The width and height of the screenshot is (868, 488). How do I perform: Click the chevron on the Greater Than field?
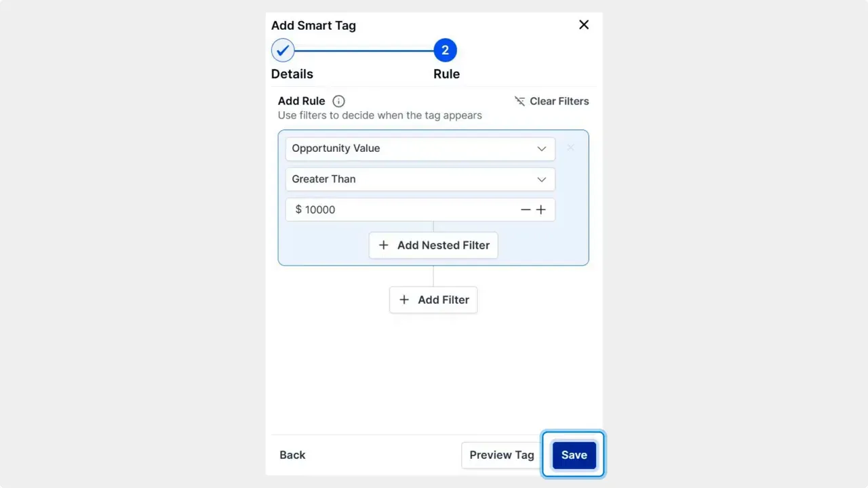point(542,179)
